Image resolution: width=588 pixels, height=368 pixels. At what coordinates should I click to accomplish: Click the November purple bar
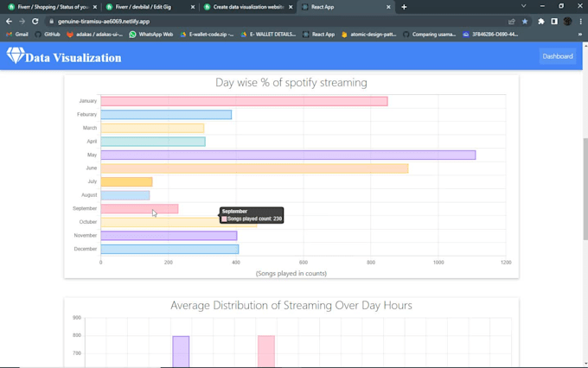point(169,235)
